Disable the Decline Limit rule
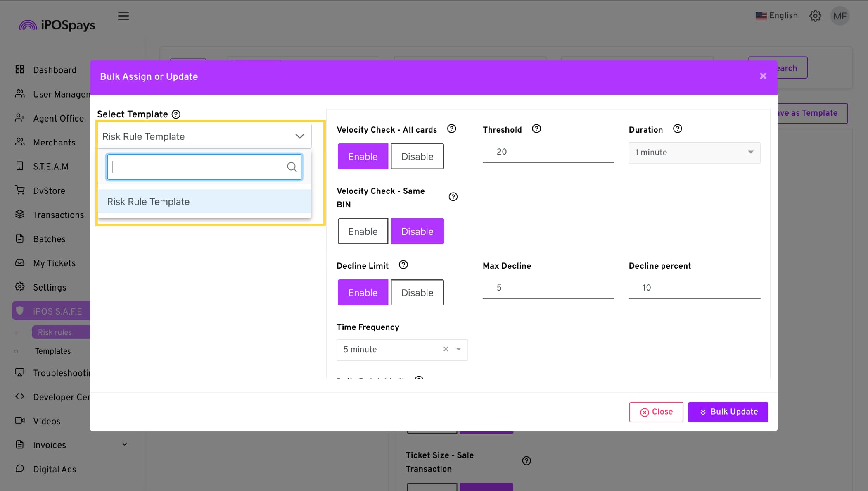This screenshot has width=868, height=491. (x=417, y=293)
